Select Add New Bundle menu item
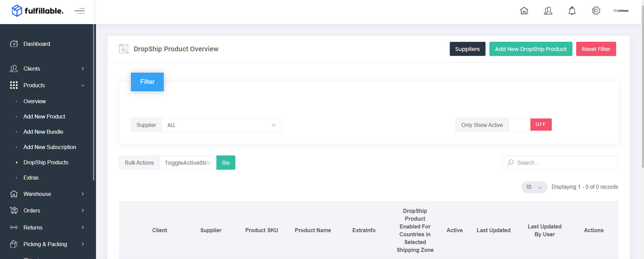The width and height of the screenshot is (644, 259). click(x=43, y=132)
